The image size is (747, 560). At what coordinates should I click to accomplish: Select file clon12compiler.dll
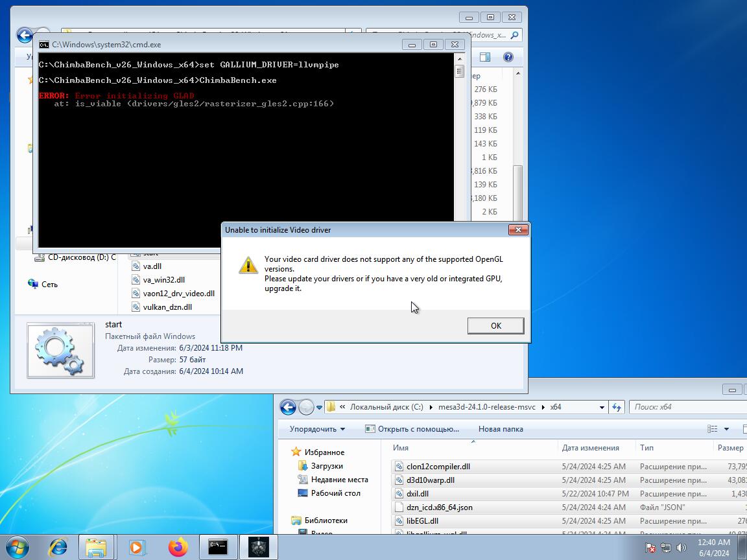point(438,467)
